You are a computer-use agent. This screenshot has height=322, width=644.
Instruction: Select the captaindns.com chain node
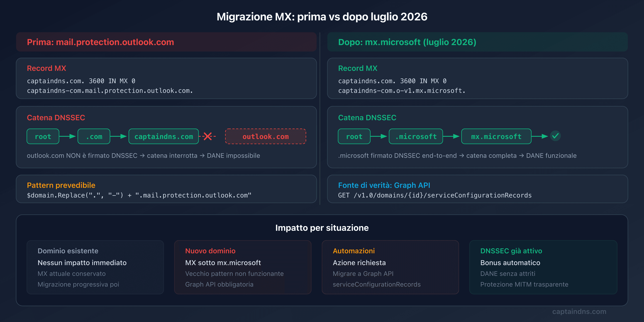(x=164, y=136)
